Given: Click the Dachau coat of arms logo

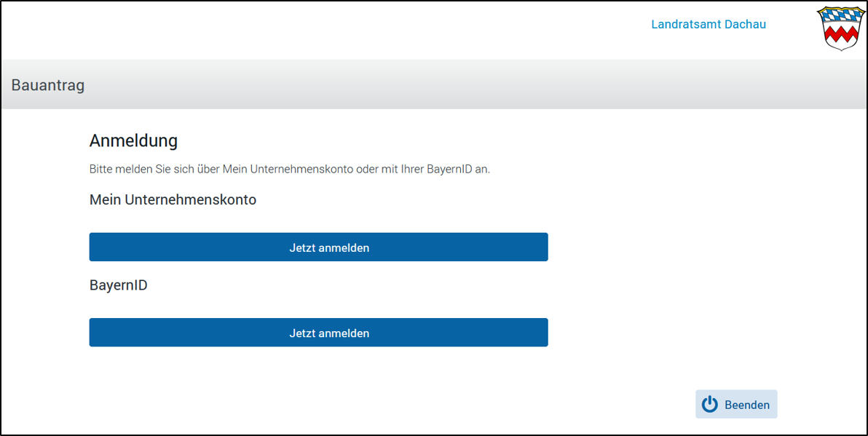Looking at the screenshot, I should point(840,28).
